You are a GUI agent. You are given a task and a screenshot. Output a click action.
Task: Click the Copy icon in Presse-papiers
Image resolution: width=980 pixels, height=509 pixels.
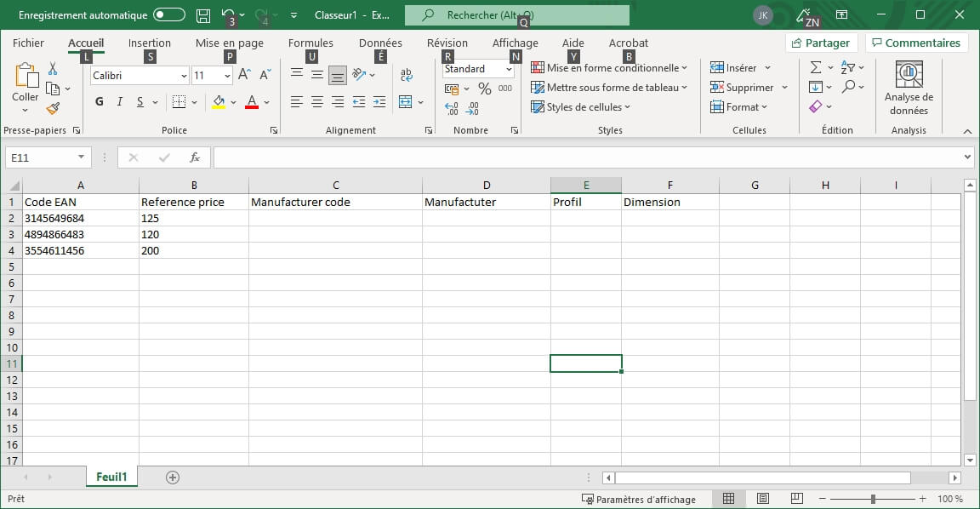click(x=53, y=89)
